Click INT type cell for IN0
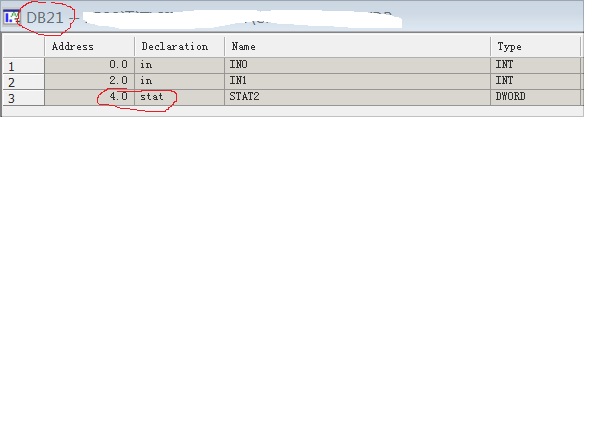The width and height of the screenshot is (599, 435). [536, 65]
